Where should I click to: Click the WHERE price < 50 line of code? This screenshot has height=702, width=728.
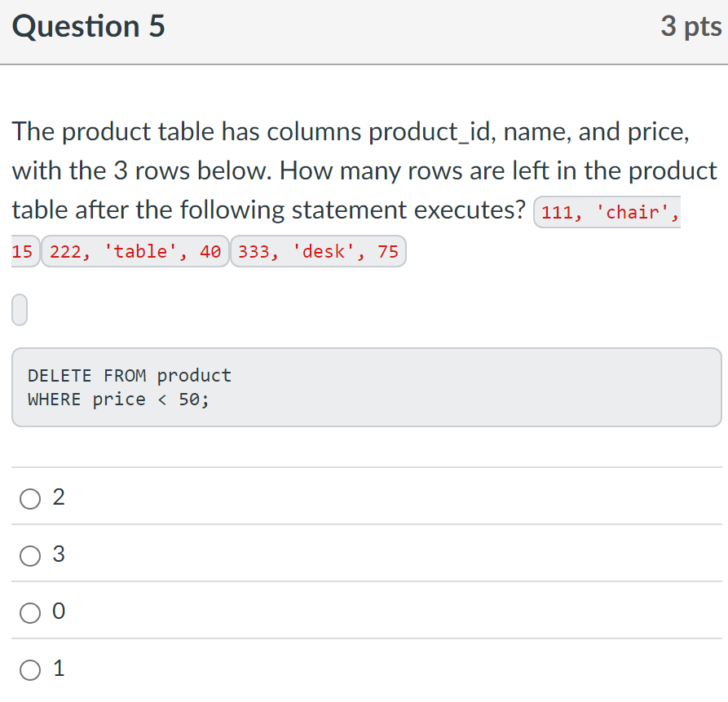pyautogui.click(x=118, y=400)
